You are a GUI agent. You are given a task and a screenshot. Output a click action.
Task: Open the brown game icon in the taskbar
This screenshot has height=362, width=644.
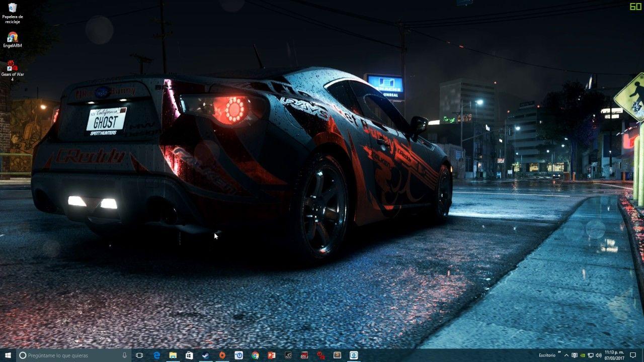pos(337,355)
